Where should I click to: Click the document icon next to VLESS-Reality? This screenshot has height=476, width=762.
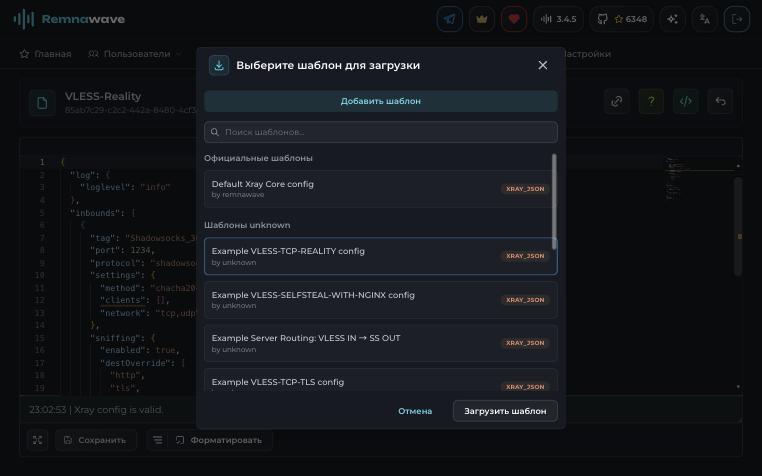42,103
